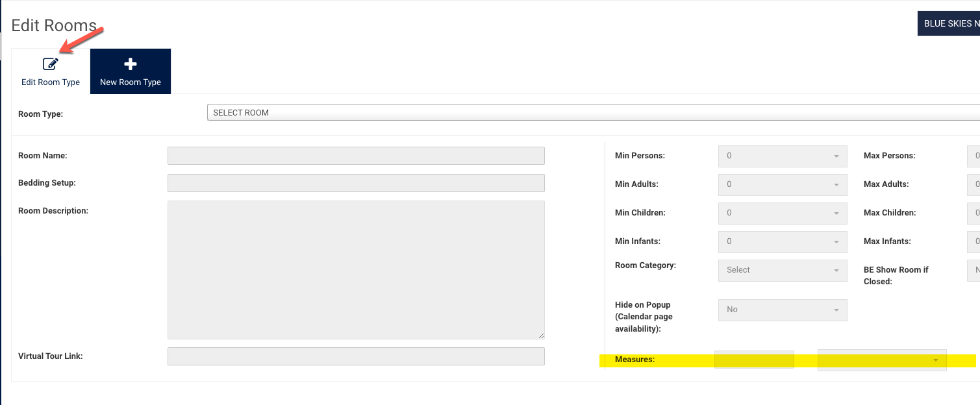Click the Virtual Tour Link field
The image size is (980, 405).
tap(356, 356)
